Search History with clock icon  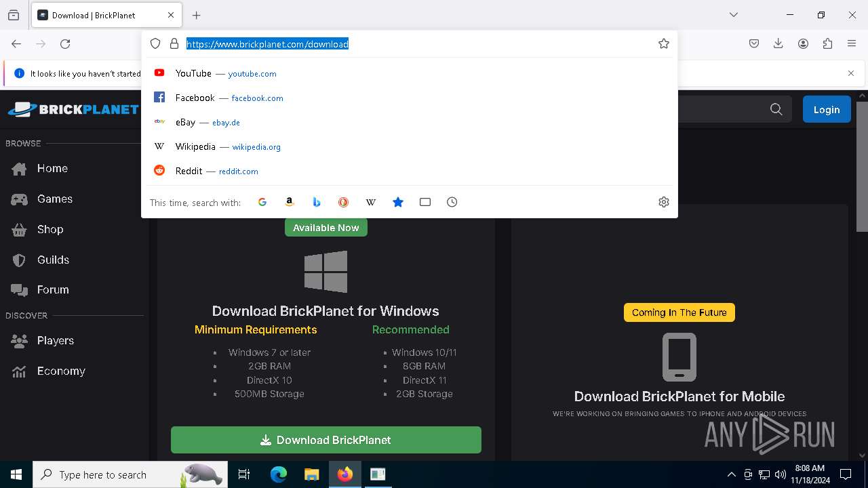pos(452,202)
